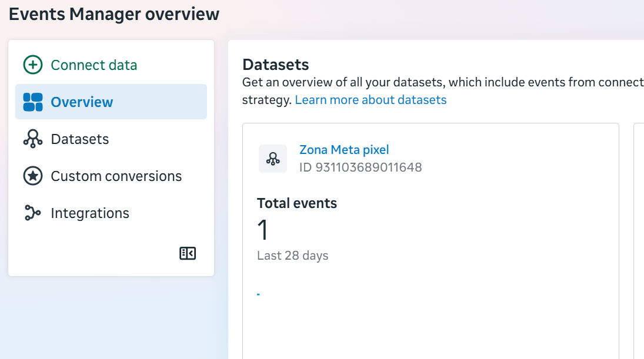This screenshot has height=359, width=644.
Task: Go to Datasets in the sidebar
Action: point(111,139)
